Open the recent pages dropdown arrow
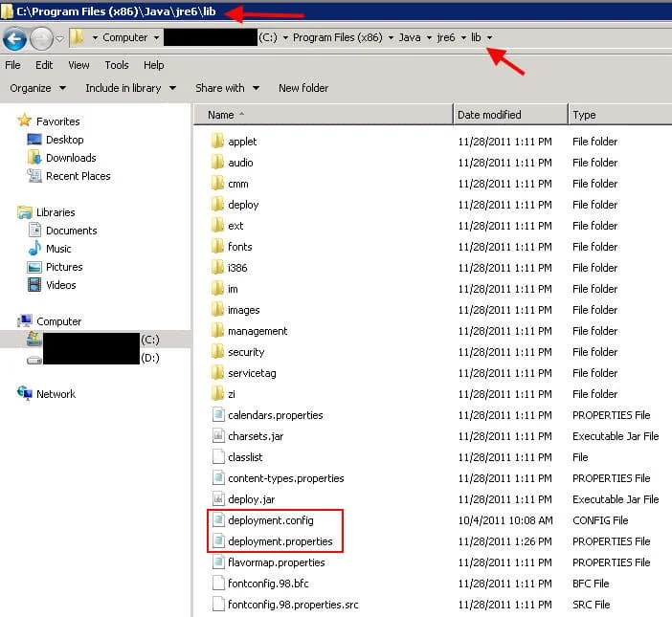The height and width of the screenshot is (617, 672). [60, 39]
